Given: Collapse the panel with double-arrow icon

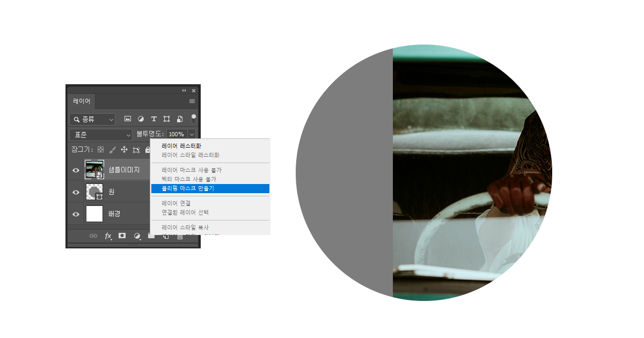Looking at the screenshot, I should (x=184, y=90).
